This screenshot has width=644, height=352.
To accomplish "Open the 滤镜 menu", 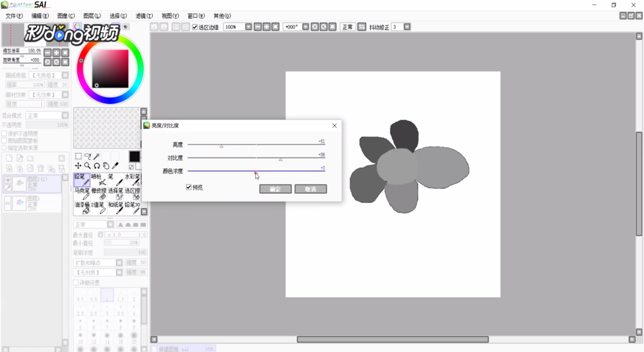I will pos(144,16).
